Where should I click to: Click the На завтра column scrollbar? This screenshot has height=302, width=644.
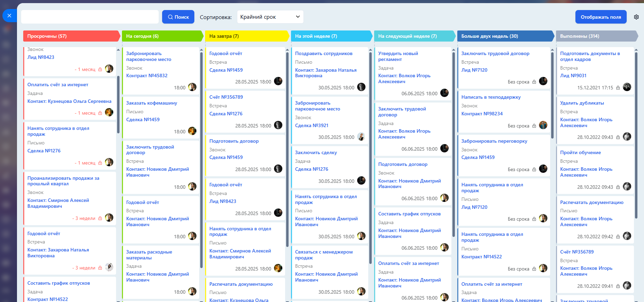[x=287, y=150]
